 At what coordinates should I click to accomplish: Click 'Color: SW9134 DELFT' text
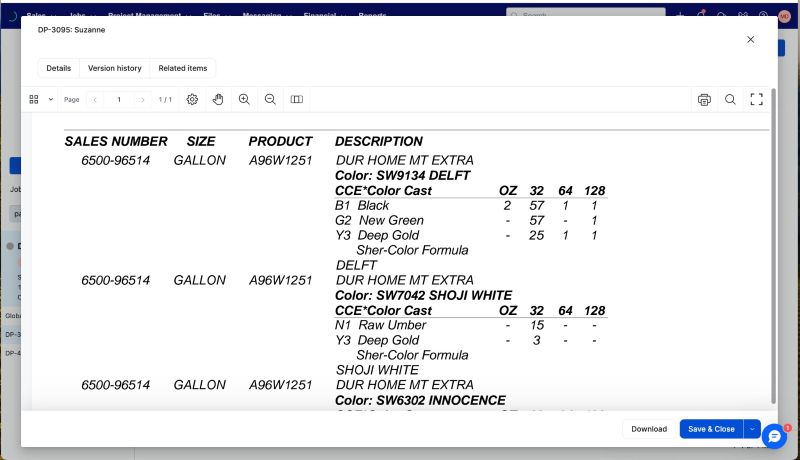coord(402,175)
